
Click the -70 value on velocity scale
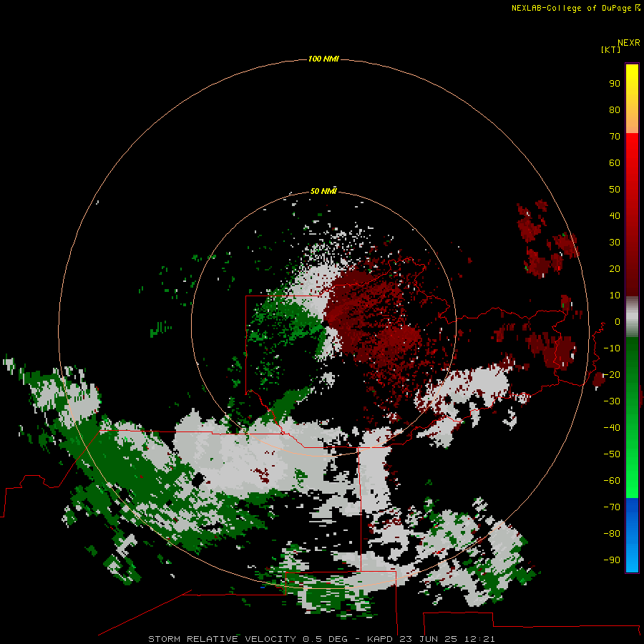click(x=612, y=507)
